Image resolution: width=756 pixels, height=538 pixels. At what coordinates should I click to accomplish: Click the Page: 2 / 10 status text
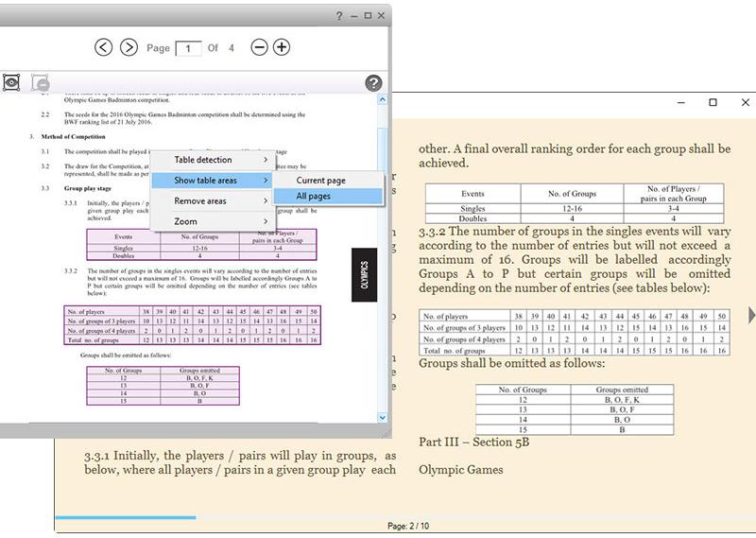click(408, 526)
